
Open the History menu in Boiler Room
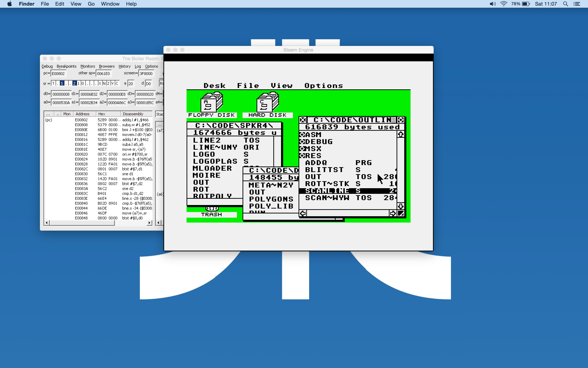point(124,66)
